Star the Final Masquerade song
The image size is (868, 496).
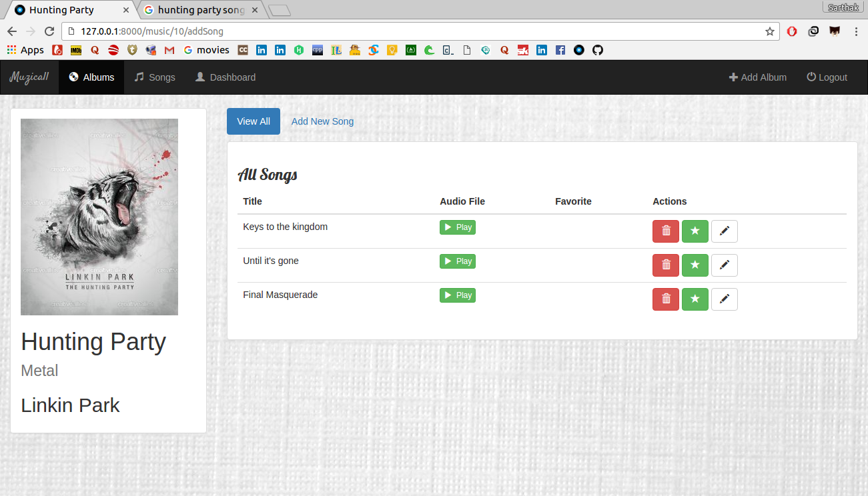pos(695,299)
